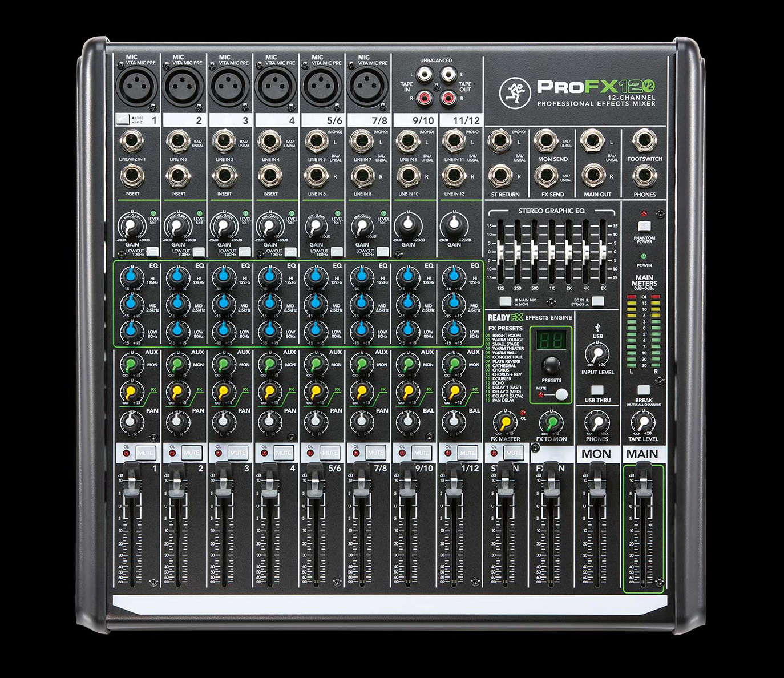Image resolution: width=784 pixels, height=678 pixels.
Task: Click the Tape In left RCA jack
Action: [424, 75]
